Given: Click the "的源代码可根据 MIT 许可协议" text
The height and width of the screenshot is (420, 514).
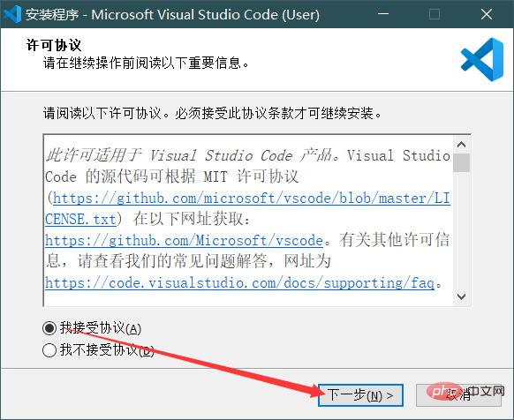Looking at the screenshot, I should (193, 176).
